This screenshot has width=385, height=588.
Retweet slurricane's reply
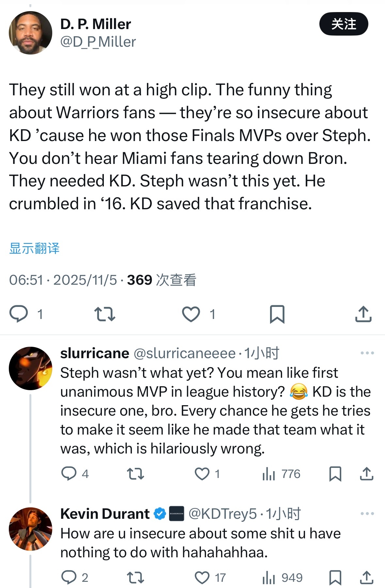(135, 474)
